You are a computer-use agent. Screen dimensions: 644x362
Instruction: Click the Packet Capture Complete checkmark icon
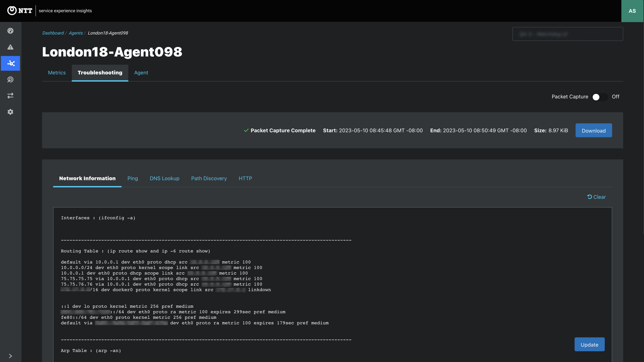(246, 130)
